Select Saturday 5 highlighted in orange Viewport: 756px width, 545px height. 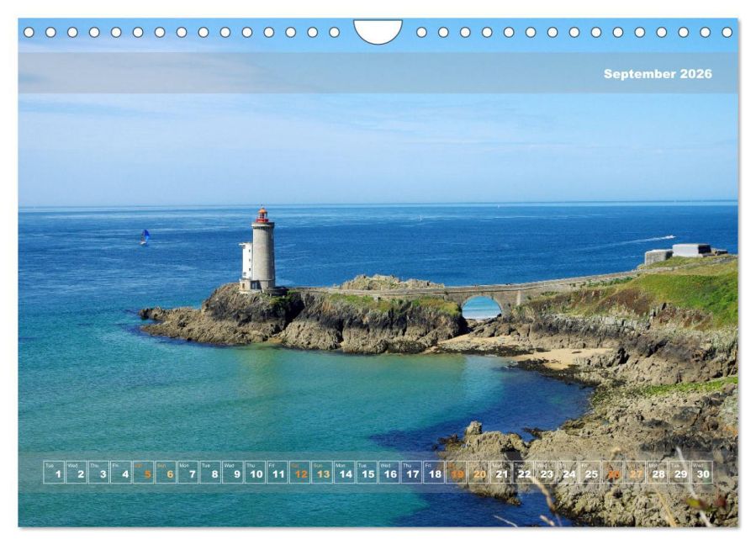[x=143, y=473]
